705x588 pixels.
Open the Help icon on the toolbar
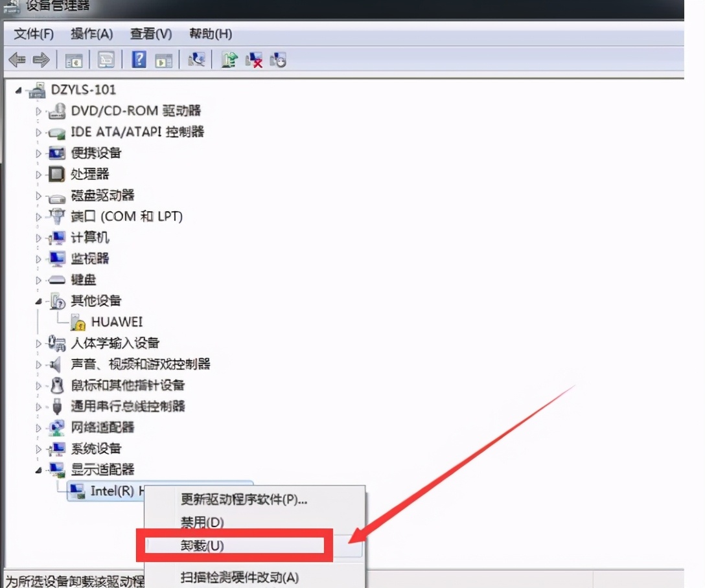click(138, 60)
